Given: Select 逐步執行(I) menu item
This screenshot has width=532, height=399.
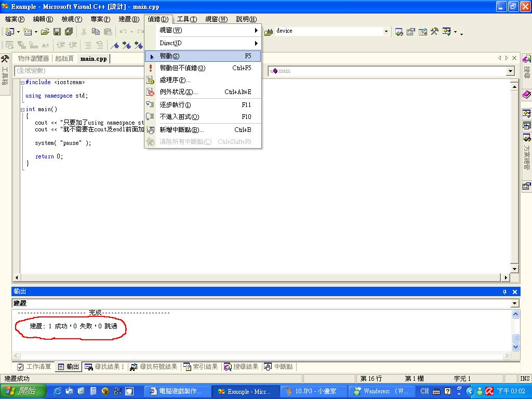Looking at the screenshot, I should (203, 105).
